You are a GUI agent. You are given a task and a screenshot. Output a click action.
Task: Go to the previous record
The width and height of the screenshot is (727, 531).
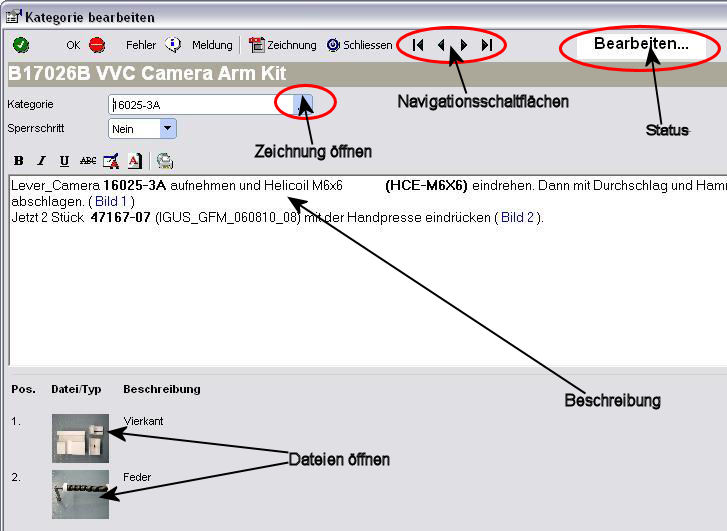(441, 45)
